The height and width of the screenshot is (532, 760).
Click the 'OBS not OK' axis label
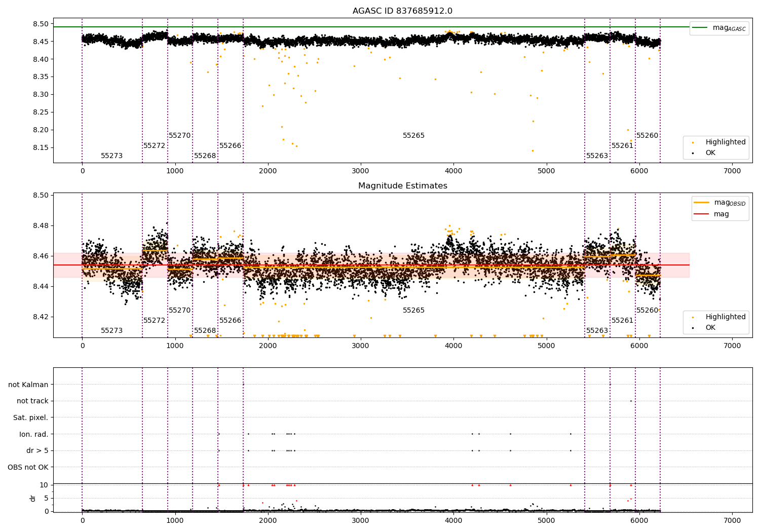point(28,467)
